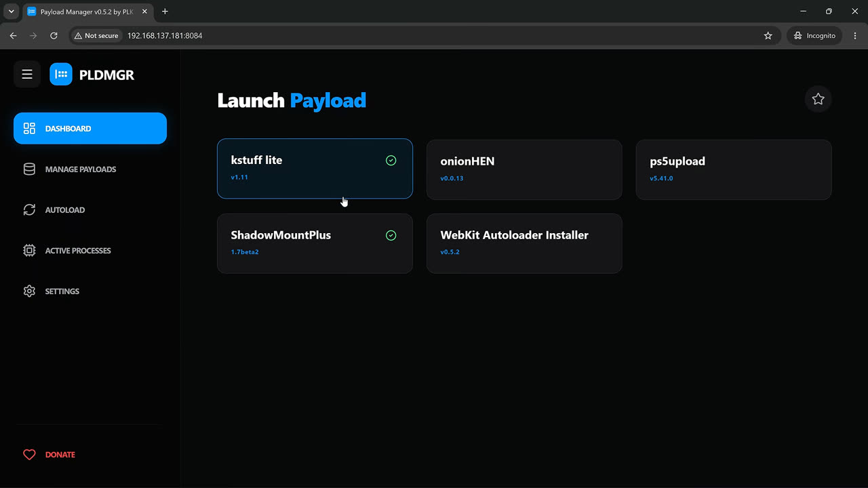Viewport: 868px width, 488px height.
Task: Click the ps5upload version v5.41.0
Action: pos(661,178)
